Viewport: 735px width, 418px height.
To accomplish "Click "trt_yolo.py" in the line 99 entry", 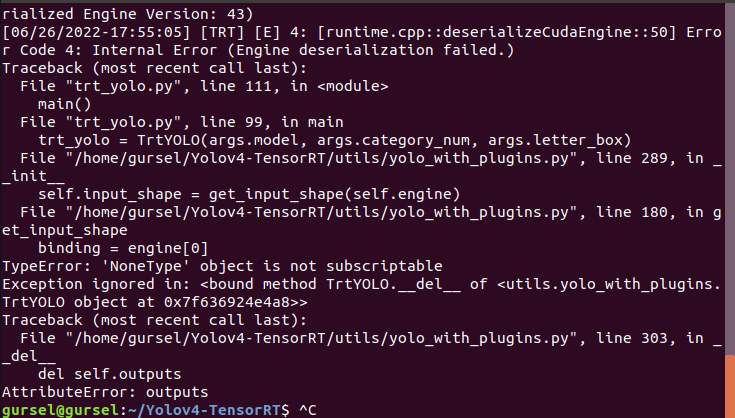I will [x=123, y=122].
